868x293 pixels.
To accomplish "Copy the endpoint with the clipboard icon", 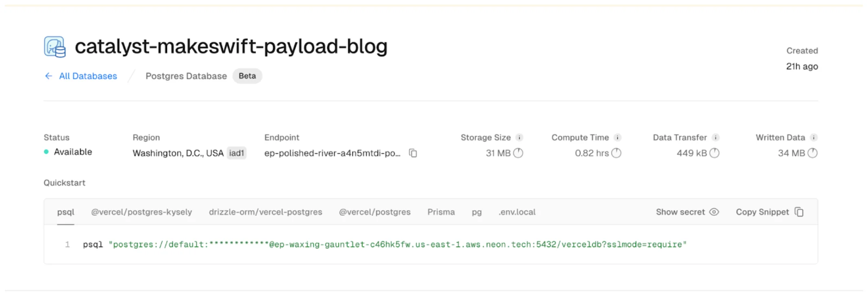I will (413, 153).
